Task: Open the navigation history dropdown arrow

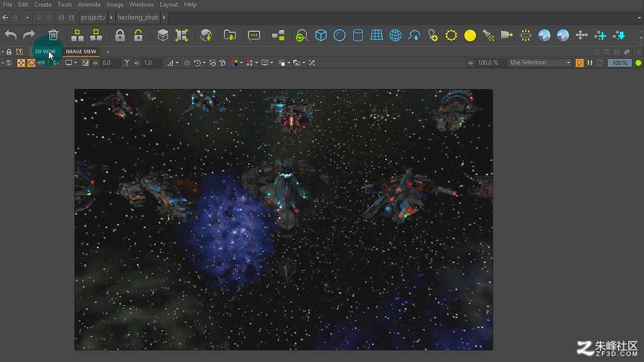Action: (27, 18)
